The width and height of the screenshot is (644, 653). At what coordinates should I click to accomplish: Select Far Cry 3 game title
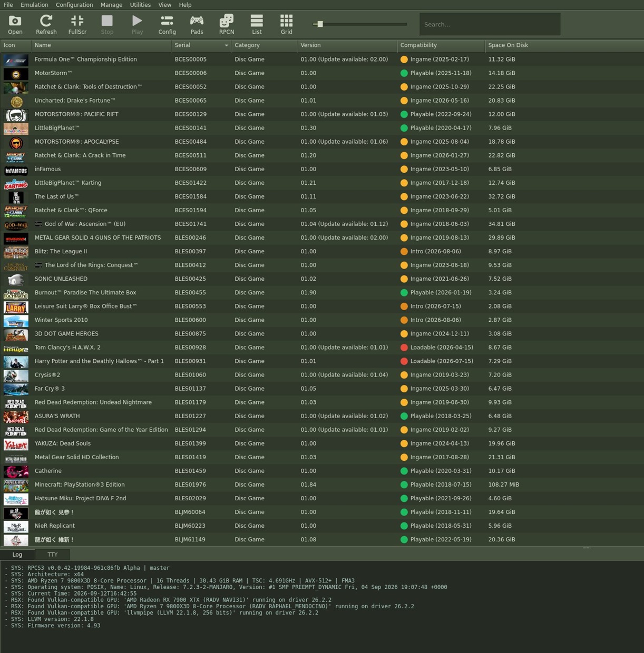[50, 389]
